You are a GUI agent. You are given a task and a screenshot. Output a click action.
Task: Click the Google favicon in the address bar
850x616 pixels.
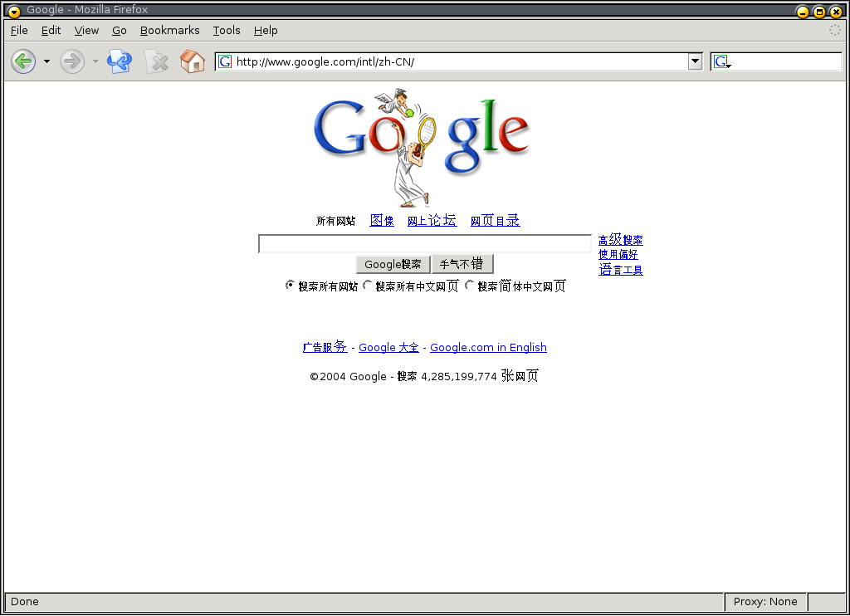coord(225,61)
